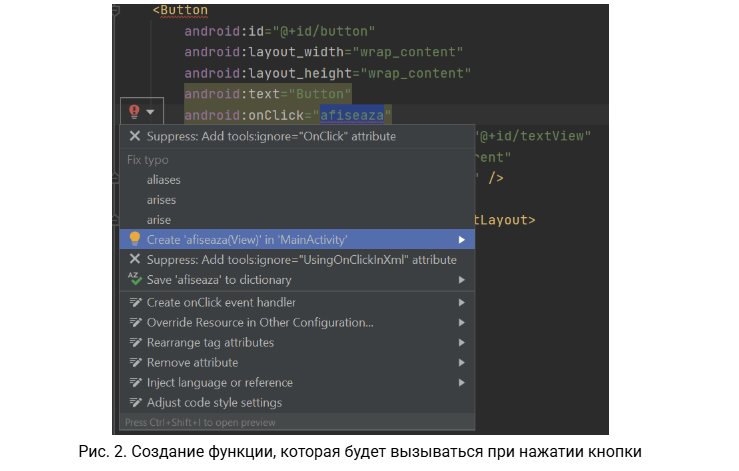Select Adjust code style settings
This screenshot has height=471, width=739.
coord(214,402)
